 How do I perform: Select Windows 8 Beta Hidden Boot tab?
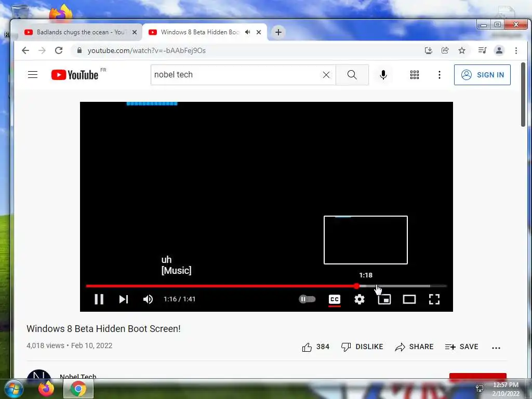[199, 32]
